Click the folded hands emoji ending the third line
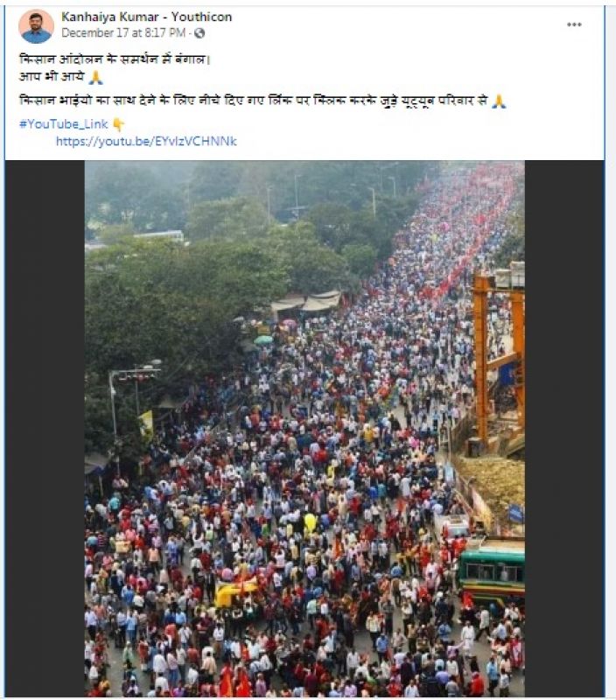Screen dimensions: 616x700 click(499, 101)
